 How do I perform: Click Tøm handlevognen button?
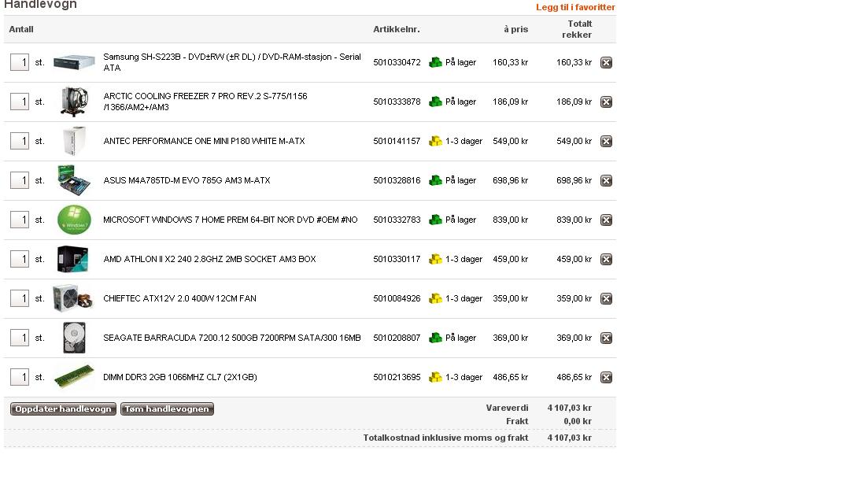[x=167, y=408]
